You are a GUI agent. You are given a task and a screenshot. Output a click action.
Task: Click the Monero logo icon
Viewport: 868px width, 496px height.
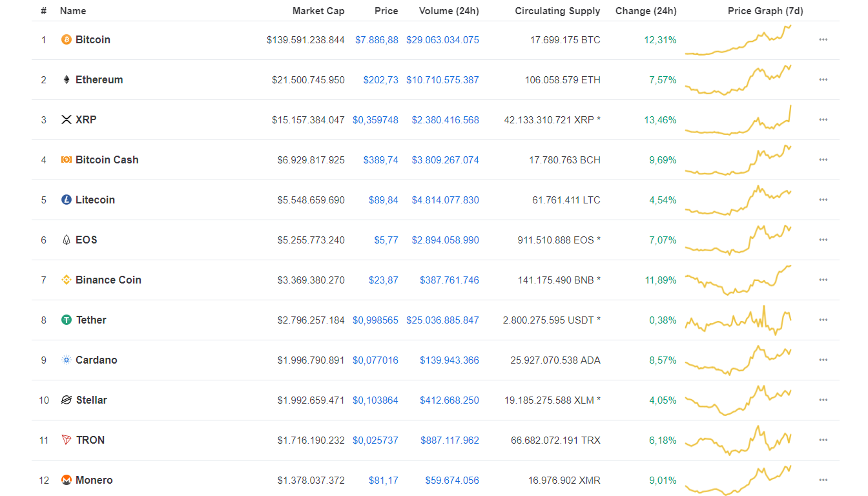[66, 480]
